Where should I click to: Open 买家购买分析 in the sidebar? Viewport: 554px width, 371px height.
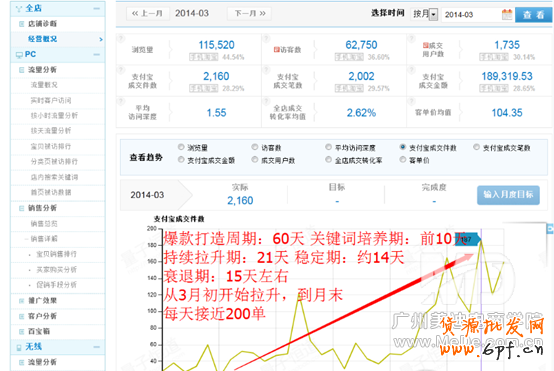(x=56, y=270)
